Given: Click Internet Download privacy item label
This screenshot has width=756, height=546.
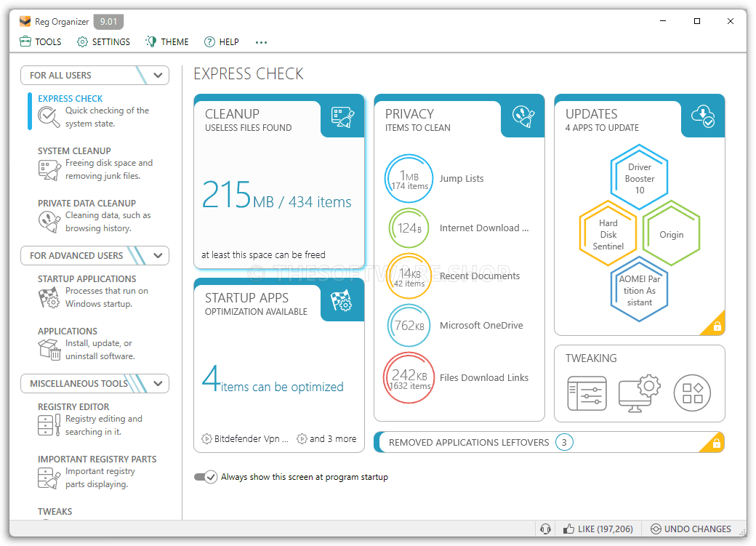Looking at the screenshot, I should tap(484, 228).
